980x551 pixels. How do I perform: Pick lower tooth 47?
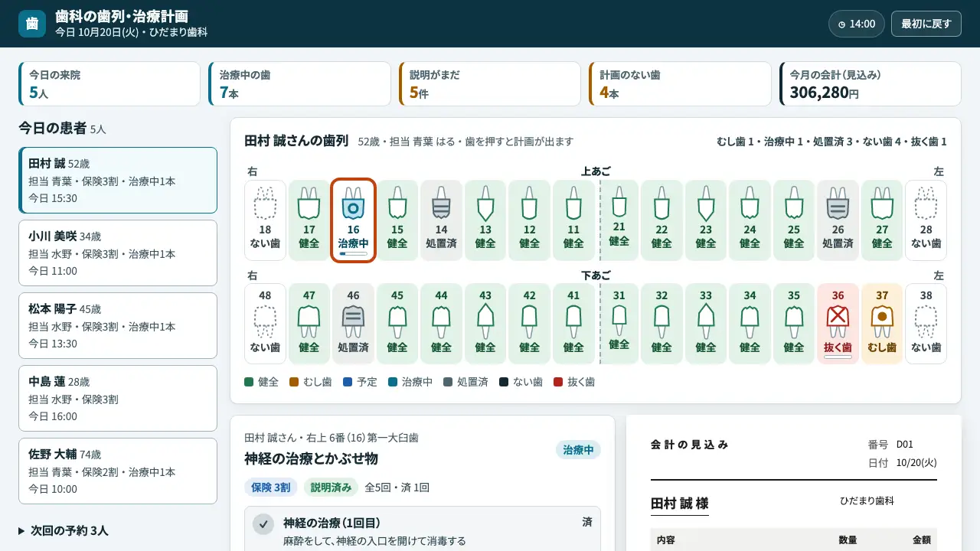click(x=309, y=324)
